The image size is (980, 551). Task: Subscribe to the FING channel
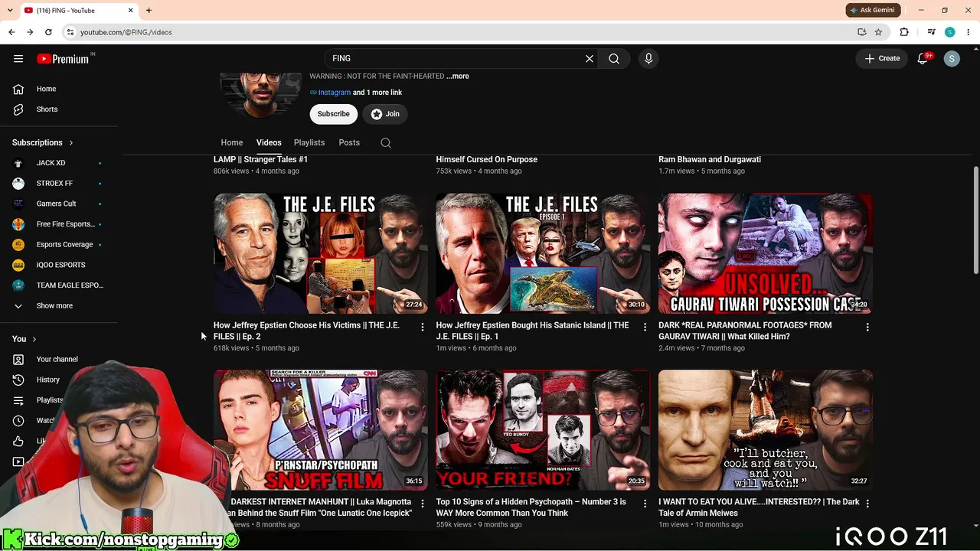334,114
